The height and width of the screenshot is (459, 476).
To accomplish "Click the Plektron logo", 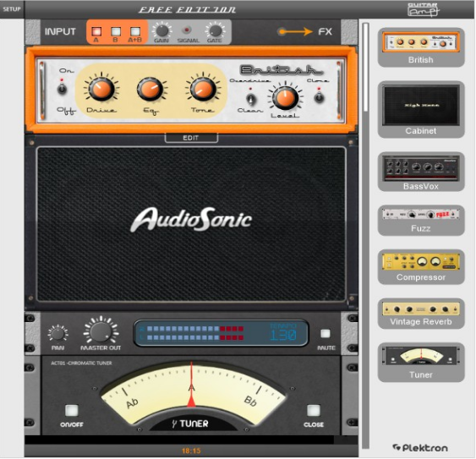I will point(420,448).
